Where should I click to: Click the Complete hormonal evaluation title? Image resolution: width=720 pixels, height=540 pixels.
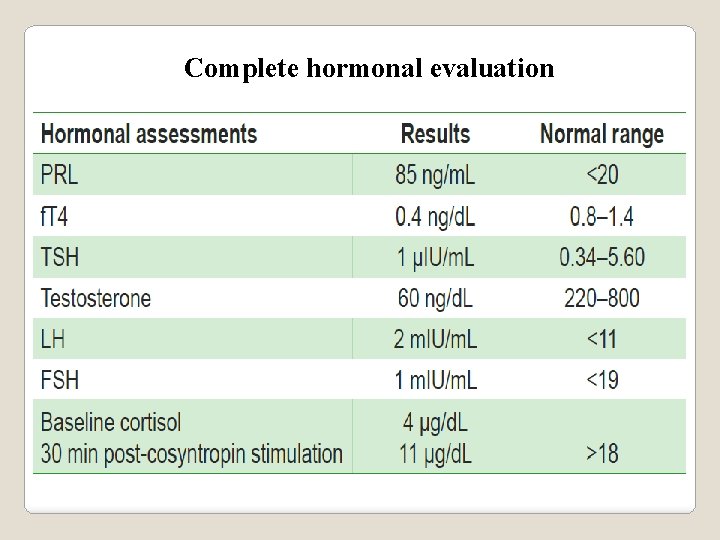(369, 69)
